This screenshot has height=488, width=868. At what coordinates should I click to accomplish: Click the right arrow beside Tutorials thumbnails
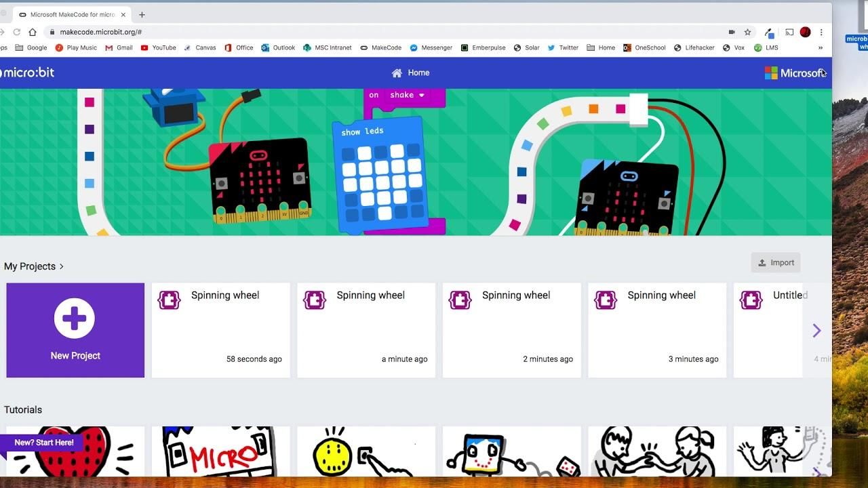click(x=817, y=472)
